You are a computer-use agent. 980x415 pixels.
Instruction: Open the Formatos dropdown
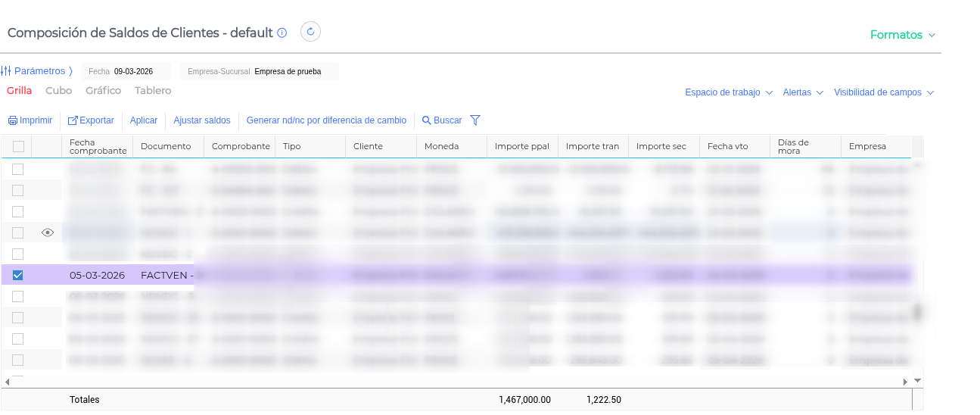coord(903,35)
